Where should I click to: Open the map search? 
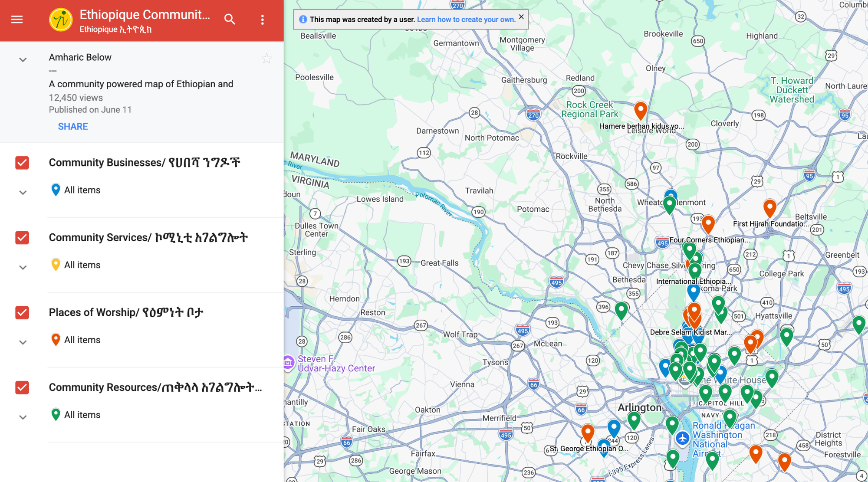230,20
